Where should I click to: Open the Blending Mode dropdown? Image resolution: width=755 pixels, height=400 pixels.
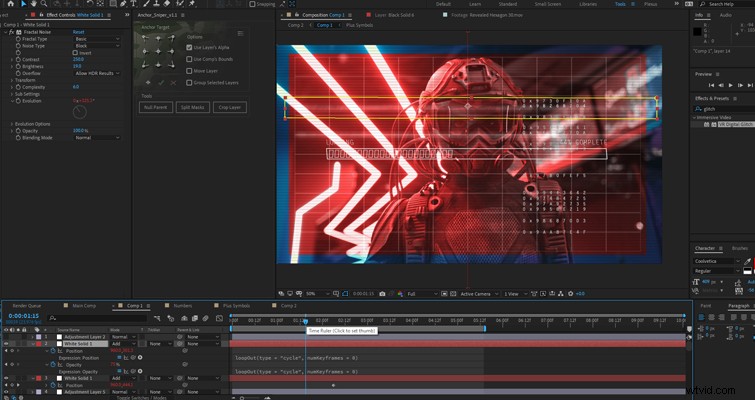pyautogui.click(x=97, y=138)
